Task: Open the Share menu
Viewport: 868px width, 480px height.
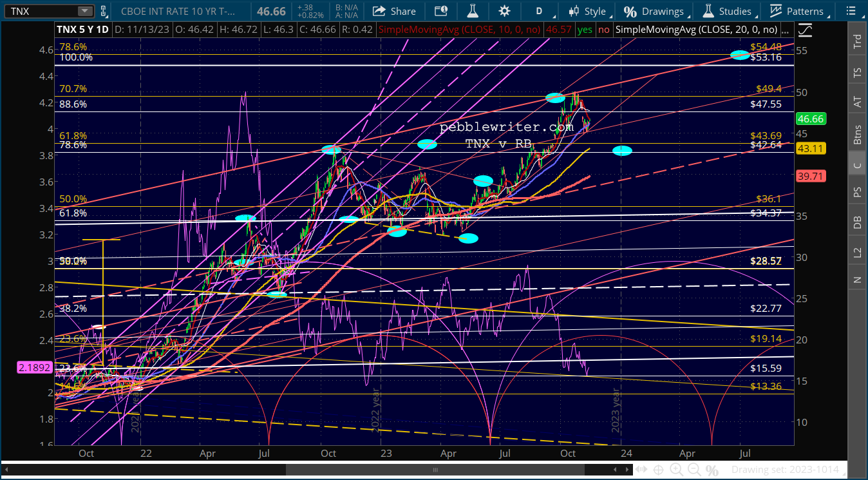Action: 394,11
